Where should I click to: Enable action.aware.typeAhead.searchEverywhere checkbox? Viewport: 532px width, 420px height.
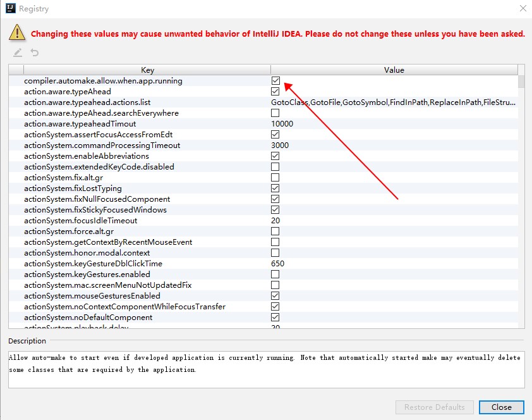click(x=275, y=113)
